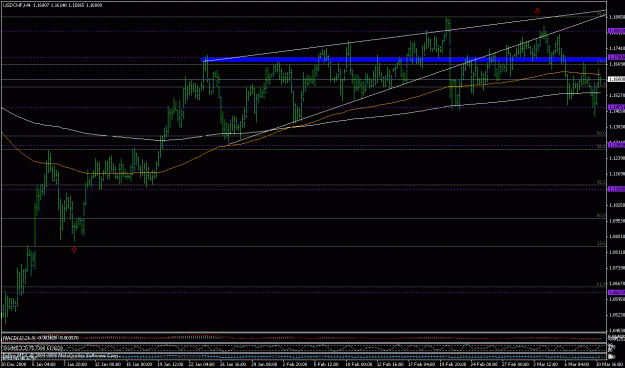Select the red down arrow marker at chart top
The width and height of the screenshot is (625, 368).
[x=537, y=11]
